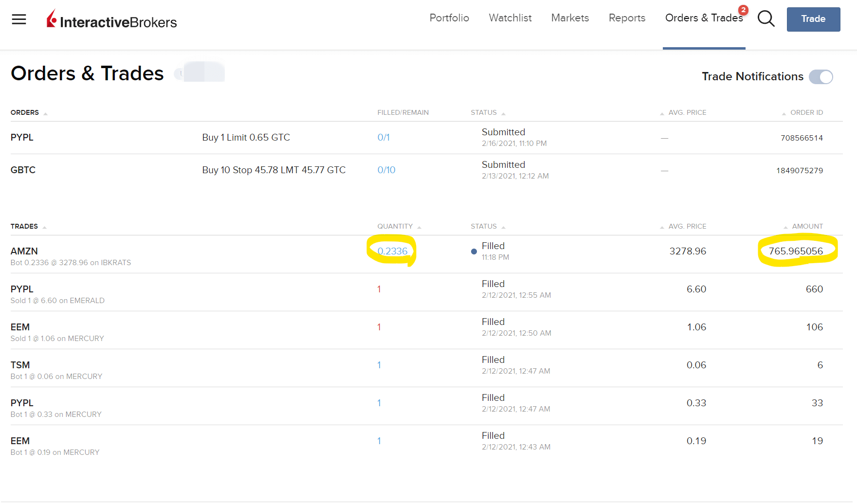
Task: Open the Markets tab
Action: click(x=570, y=18)
